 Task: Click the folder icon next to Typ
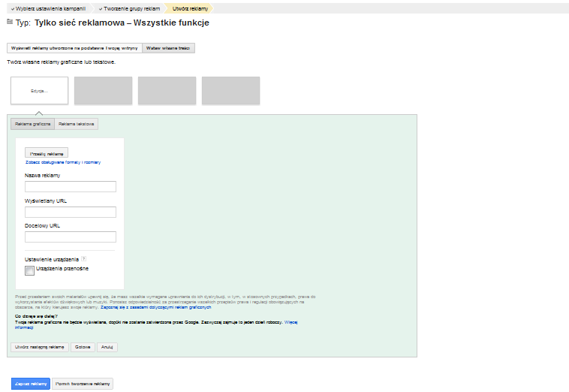coord(10,23)
